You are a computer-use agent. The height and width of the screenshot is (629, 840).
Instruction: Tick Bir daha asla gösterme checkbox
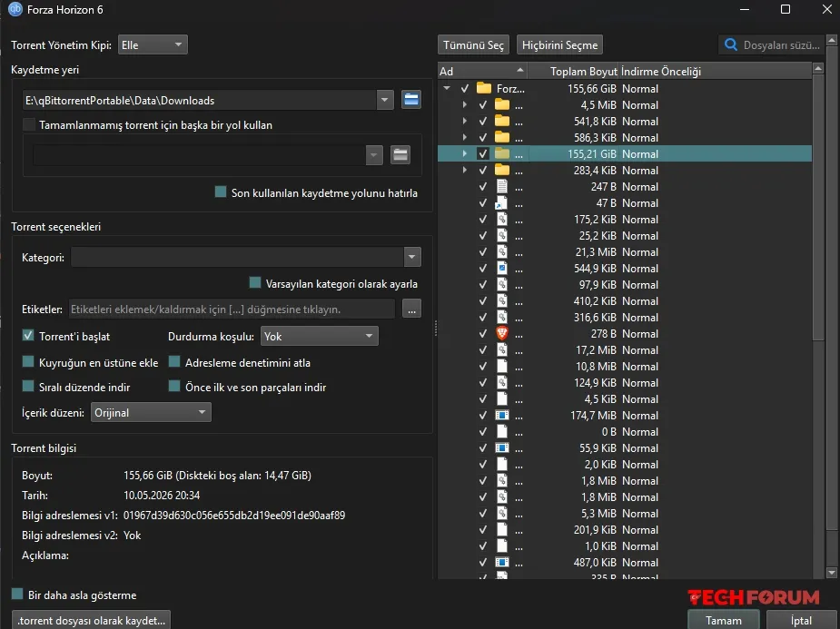[x=17, y=595]
